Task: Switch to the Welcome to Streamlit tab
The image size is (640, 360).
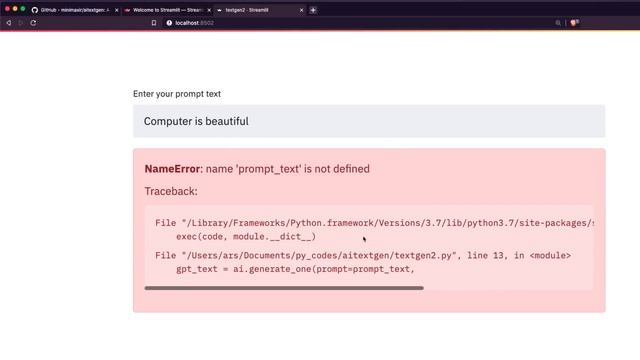Action: [x=167, y=10]
